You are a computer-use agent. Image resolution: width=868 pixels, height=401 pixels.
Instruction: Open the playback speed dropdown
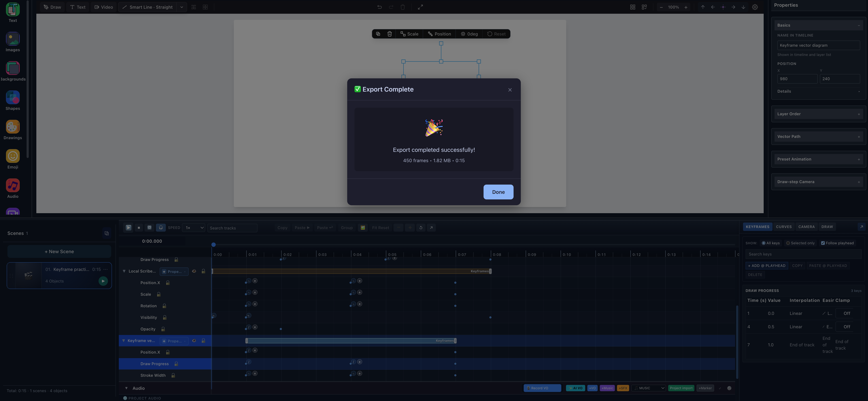pos(194,228)
